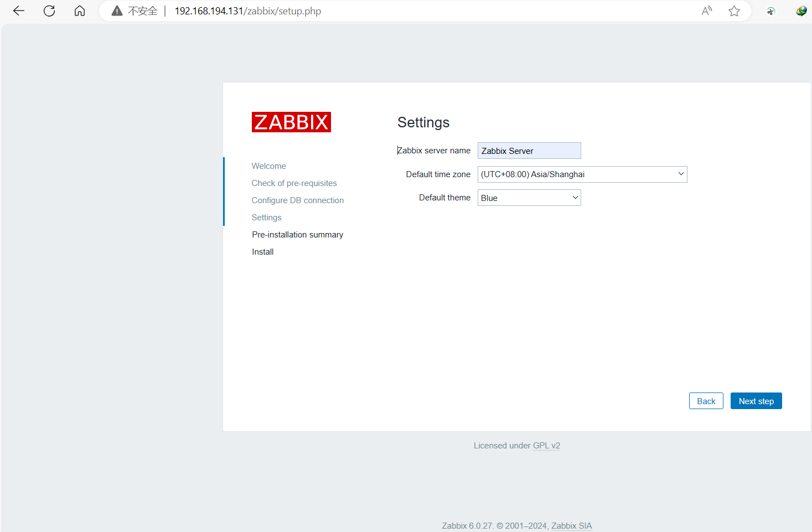Click the Next step button
812x532 pixels.
click(x=756, y=401)
